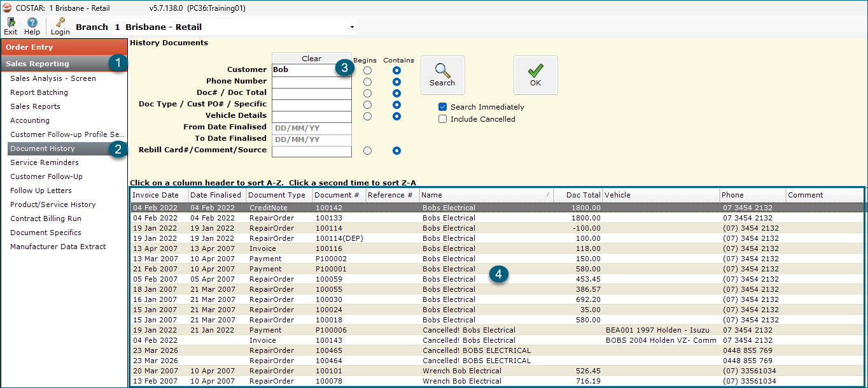The height and width of the screenshot is (388, 868).
Task: Sort by Phone column header
Action: point(753,195)
